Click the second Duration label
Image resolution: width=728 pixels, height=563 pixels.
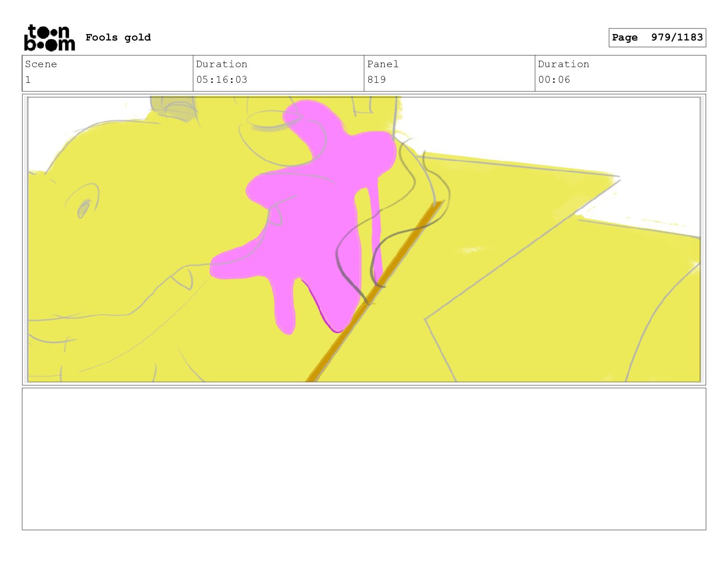pyautogui.click(x=563, y=64)
